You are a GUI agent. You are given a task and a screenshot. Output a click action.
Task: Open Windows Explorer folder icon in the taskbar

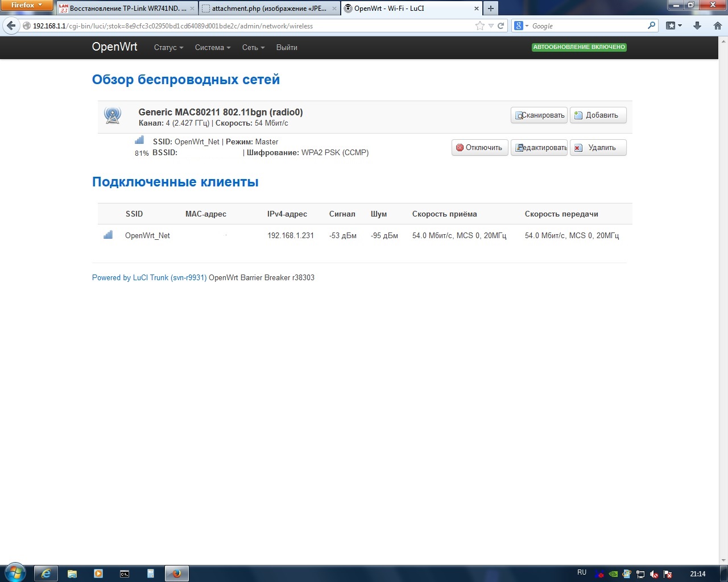coord(72,573)
